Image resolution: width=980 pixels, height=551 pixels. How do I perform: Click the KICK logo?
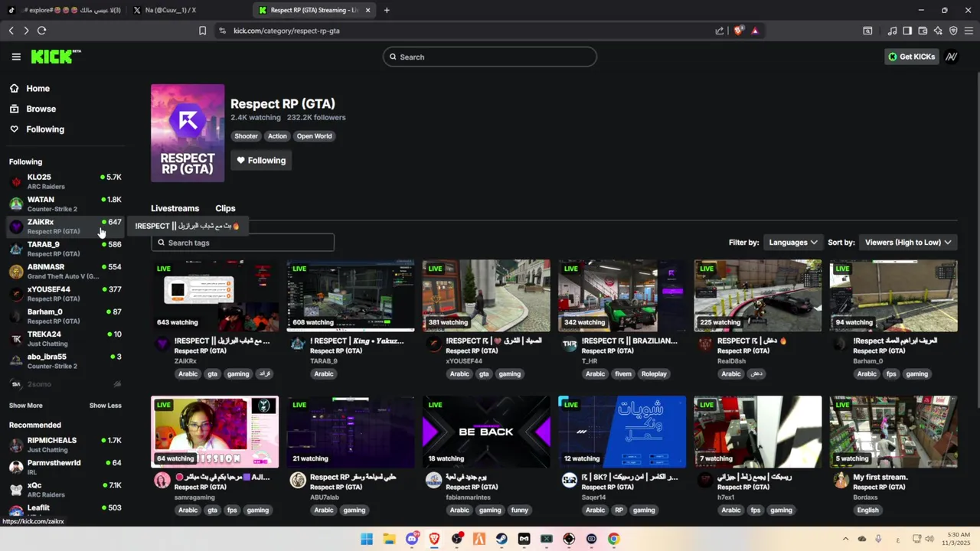(55, 57)
